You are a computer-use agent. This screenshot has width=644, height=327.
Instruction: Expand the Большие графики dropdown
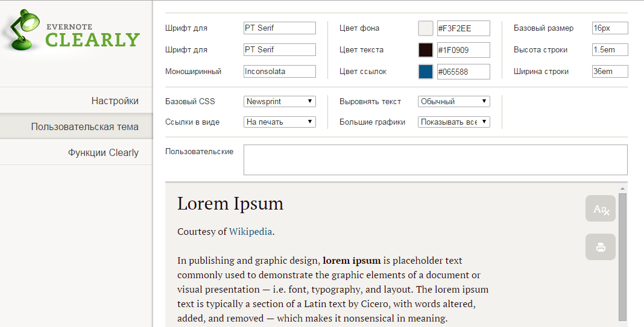click(454, 122)
